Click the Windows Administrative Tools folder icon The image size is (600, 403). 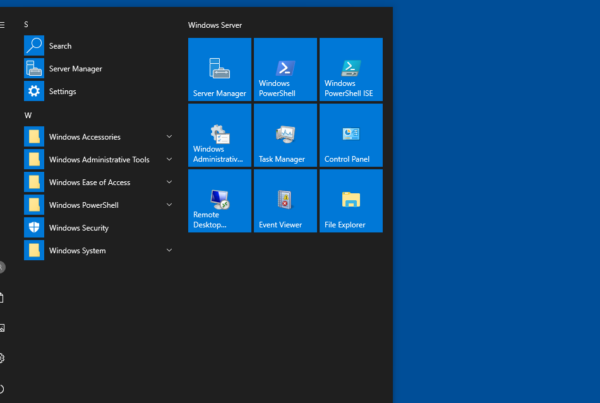tap(34, 159)
